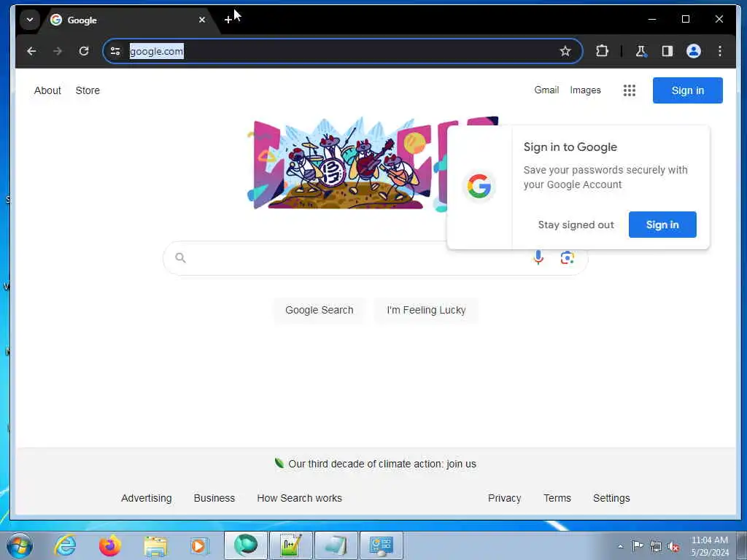Click the muted volume tray icon
This screenshot has width=747, height=560.
[x=673, y=547]
